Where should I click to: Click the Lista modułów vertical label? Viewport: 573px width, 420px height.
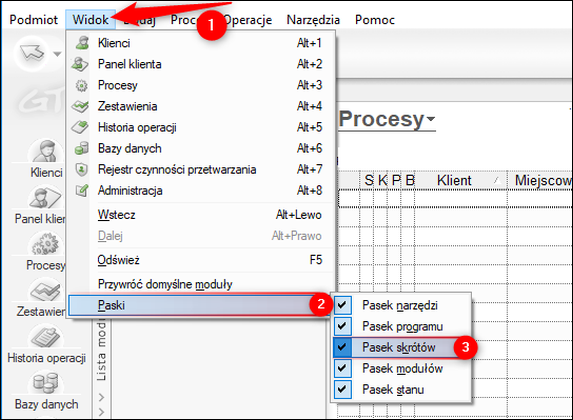(101, 351)
